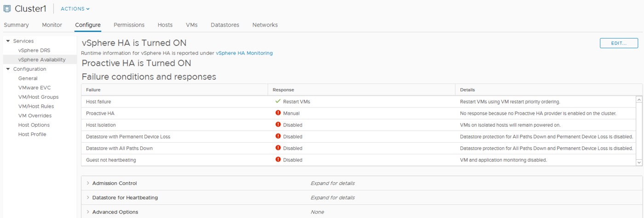This screenshot has height=218, width=644.
Task: Click red alert icon for Permanent Device Loss
Action: pos(277,136)
